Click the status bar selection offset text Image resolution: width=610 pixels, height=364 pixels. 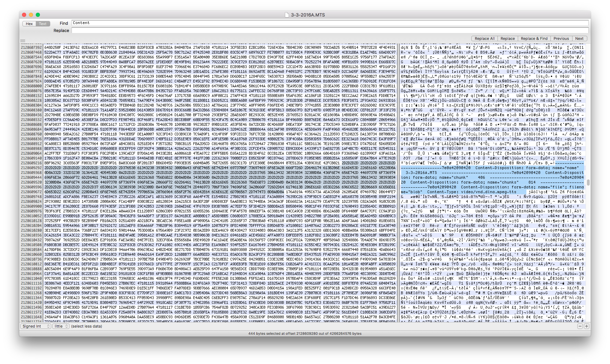pos(305,333)
